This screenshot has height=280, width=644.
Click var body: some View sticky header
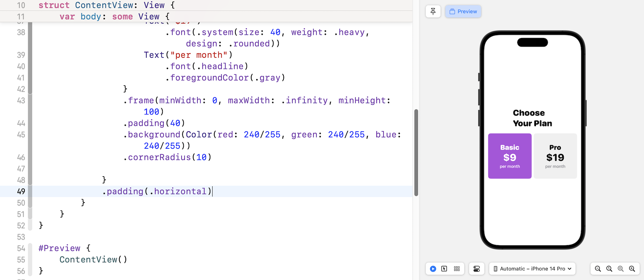coord(115,16)
